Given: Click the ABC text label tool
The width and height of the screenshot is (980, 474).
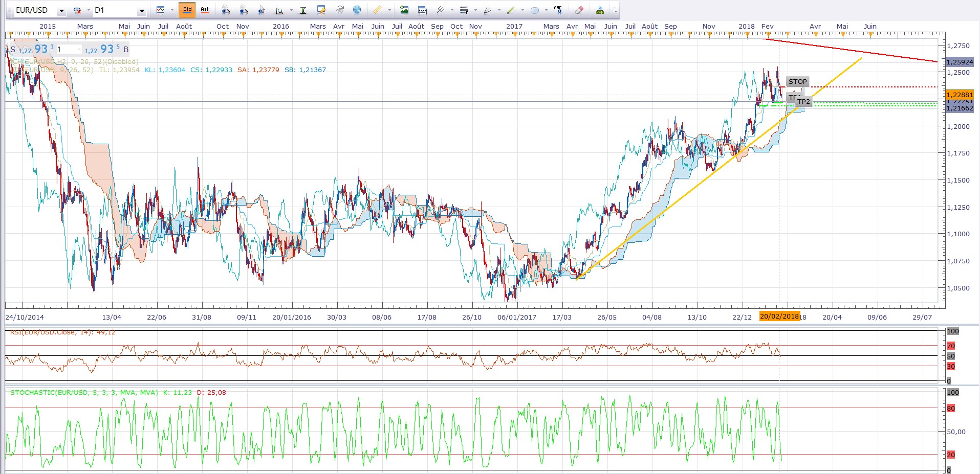Looking at the screenshot, I should pyautogui.click(x=558, y=10).
